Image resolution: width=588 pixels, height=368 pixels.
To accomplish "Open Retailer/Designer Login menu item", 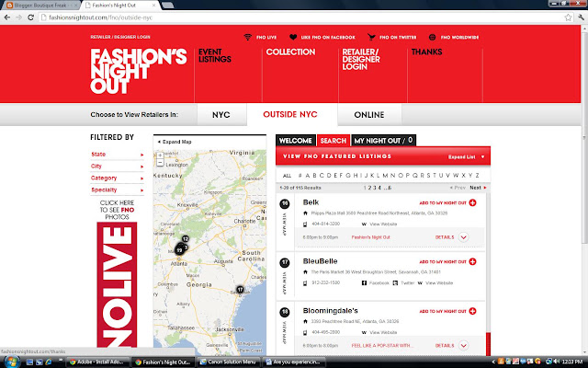I will (x=361, y=59).
